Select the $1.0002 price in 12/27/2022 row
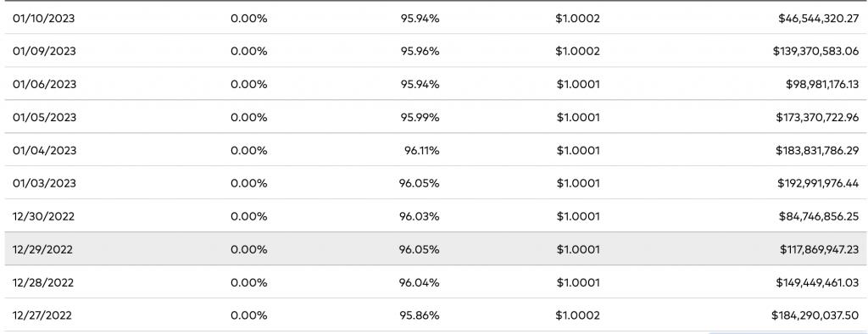 (577, 315)
